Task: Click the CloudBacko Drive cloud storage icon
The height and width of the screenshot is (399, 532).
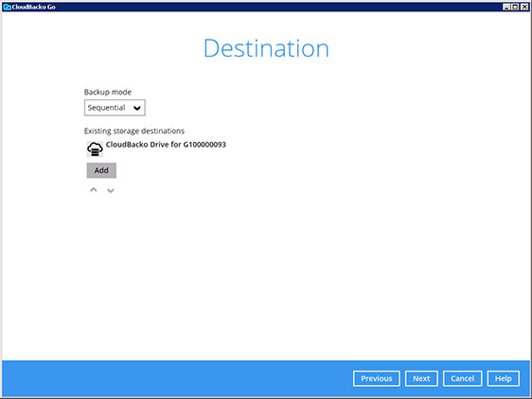Action: tap(95, 149)
